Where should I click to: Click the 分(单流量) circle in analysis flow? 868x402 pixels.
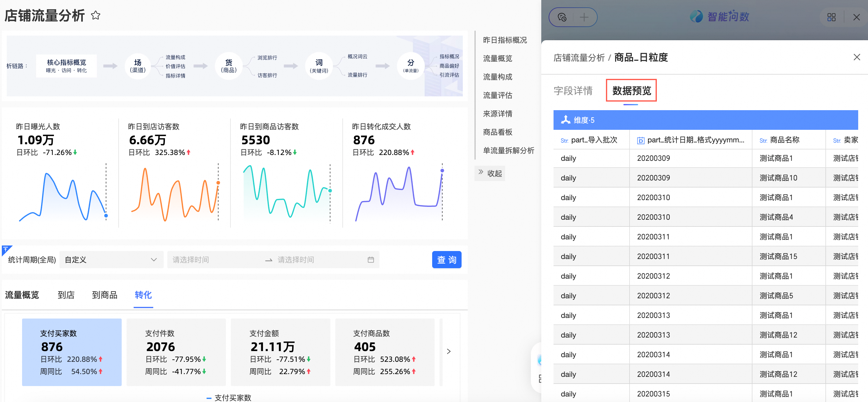click(x=411, y=66)
